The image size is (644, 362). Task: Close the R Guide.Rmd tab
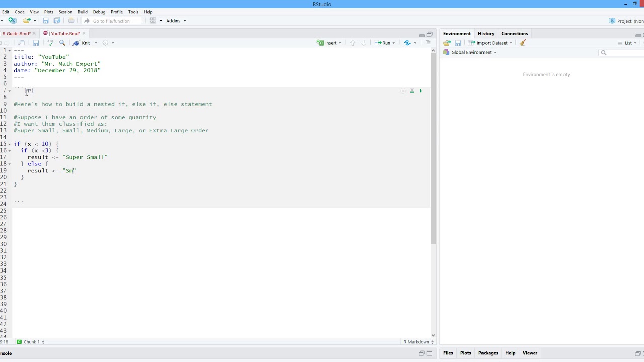pyautogui.click(x=35, y=34)
